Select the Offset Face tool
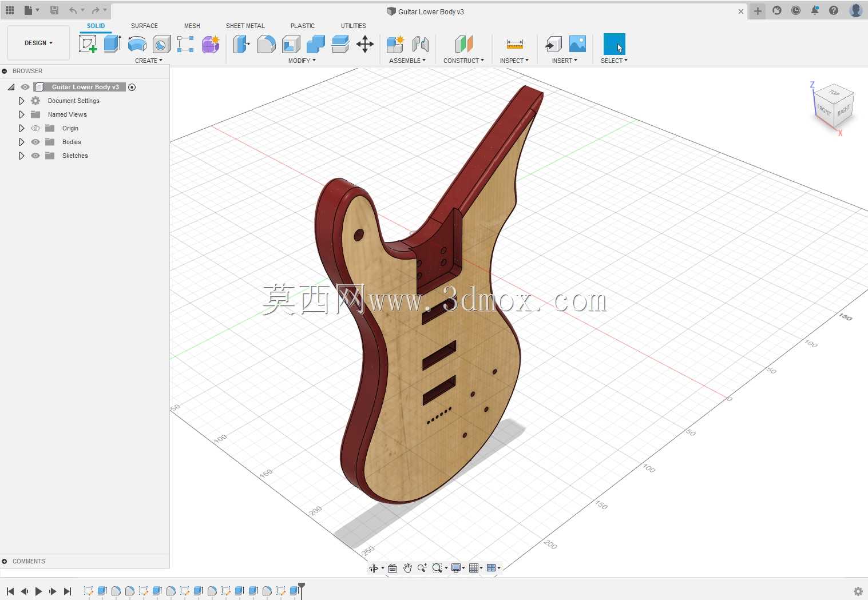 point(340,44)
